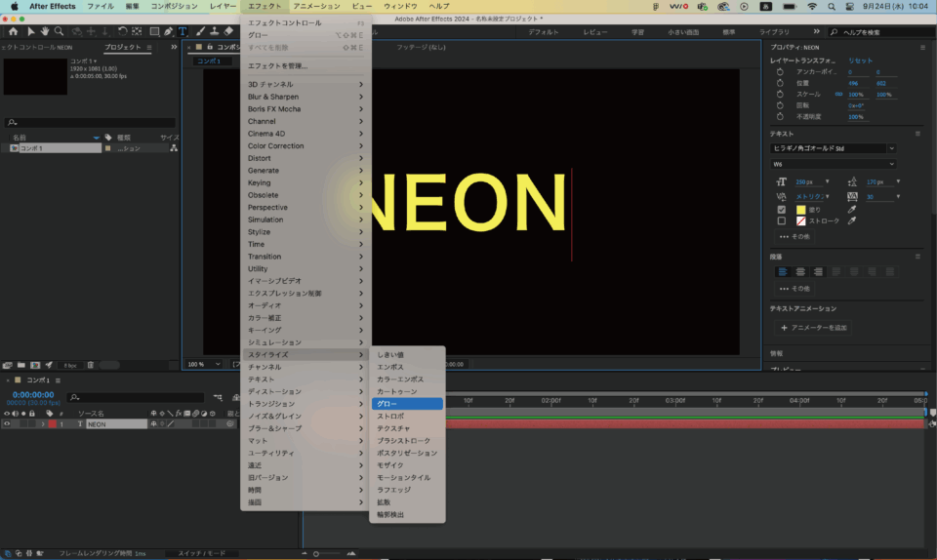Delete selected item with trash icon
Screen dimensions: 937x560
(91, 365)
